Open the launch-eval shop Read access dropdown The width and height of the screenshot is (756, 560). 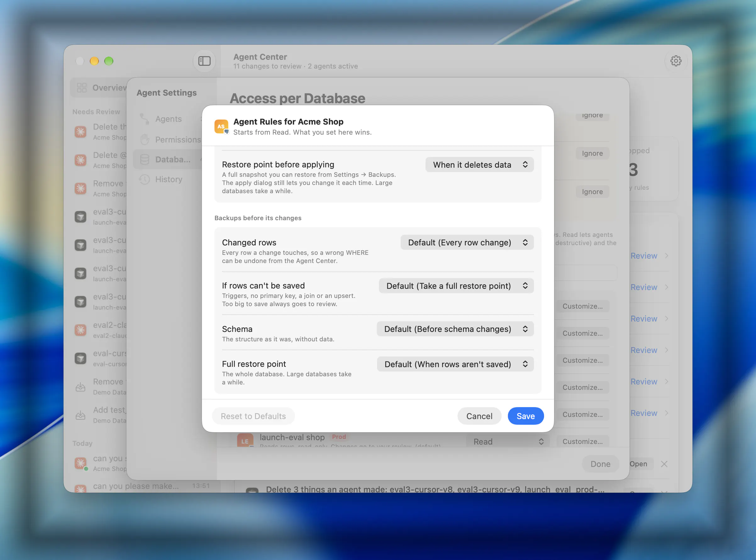(508, 442)
